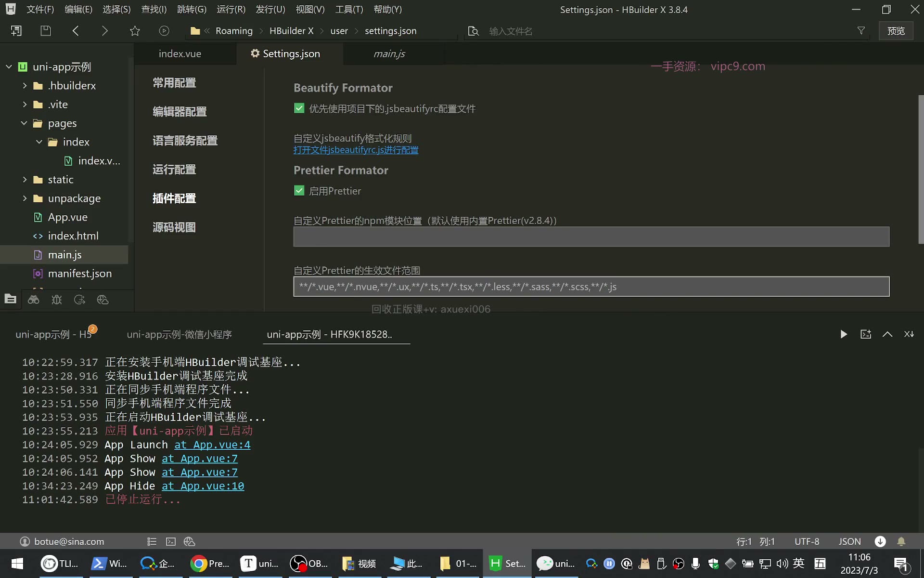The height and width of the screenshot is (578, 924).
Task: Collapse the index folder chevron
Action: click(x=39, y=142)
